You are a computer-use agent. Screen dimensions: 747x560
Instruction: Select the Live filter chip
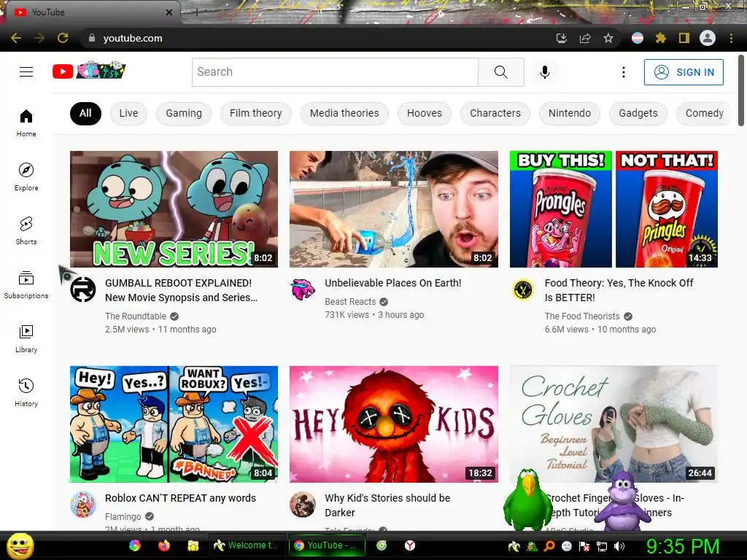point(128,113)
